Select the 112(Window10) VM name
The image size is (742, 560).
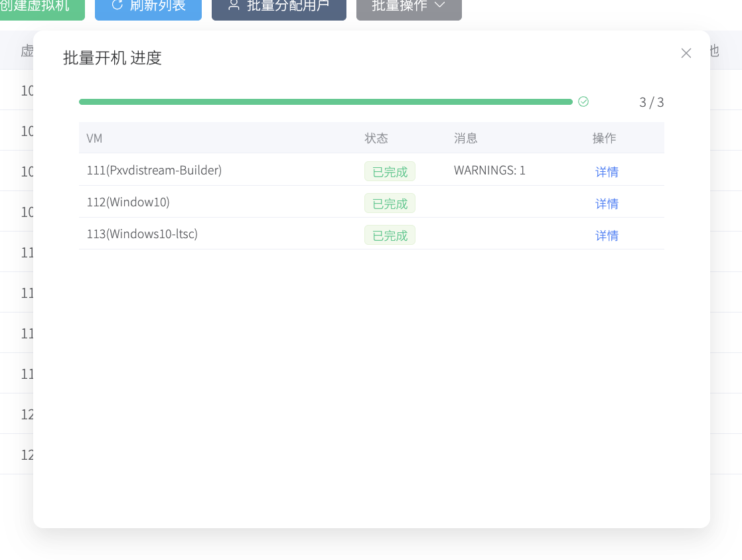[x=128, y=202]
